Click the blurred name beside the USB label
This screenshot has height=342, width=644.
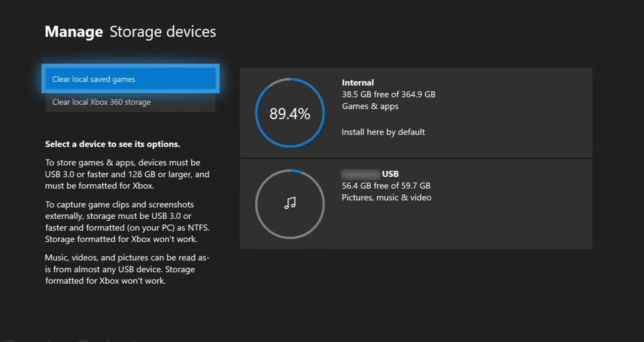[x=360, y=174]
